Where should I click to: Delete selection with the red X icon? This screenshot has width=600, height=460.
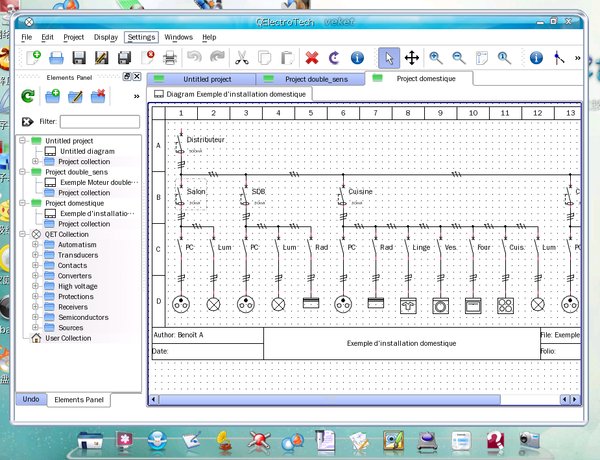(312, 58)
